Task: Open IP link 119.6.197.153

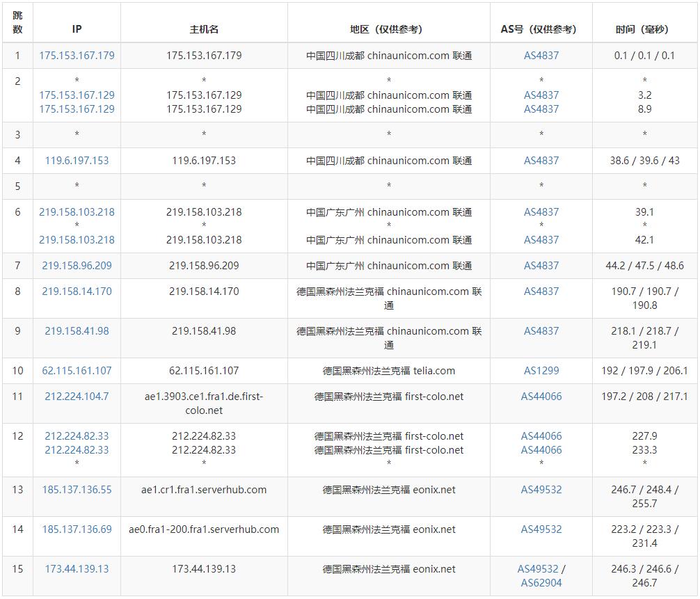Action: click(x=77, y=161)
